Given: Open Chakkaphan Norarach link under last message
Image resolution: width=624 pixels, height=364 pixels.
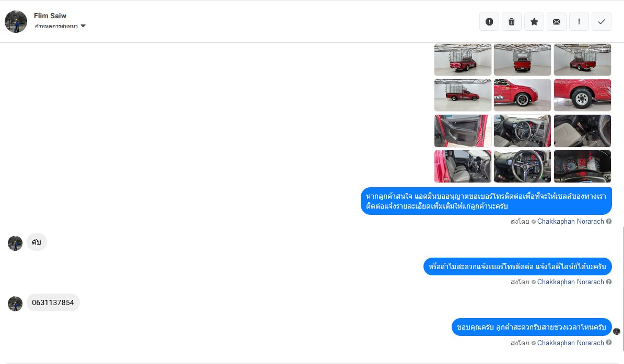Looking at the screenshot, I should 570,343.
